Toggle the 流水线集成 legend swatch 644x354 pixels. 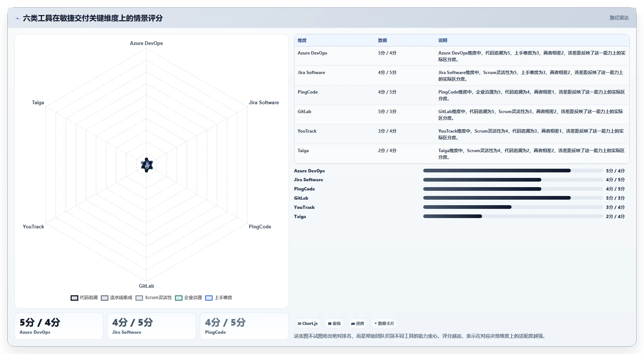click(105, 298)
